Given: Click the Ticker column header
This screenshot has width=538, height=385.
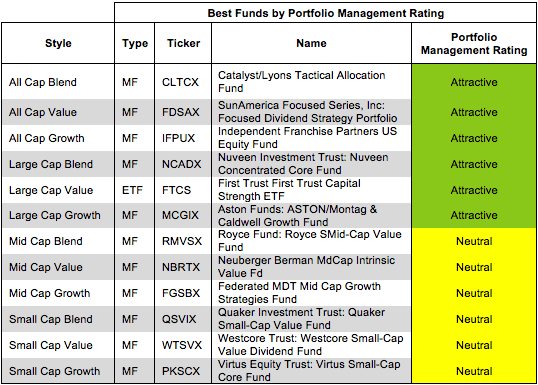Looking at the screenshot, I should pos(183,43).
